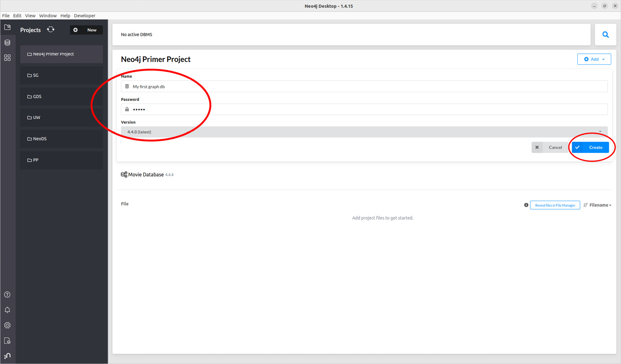Click the Movie Database DBMS icon
Viewport: 621px width, 364px height.
[124, 175]
